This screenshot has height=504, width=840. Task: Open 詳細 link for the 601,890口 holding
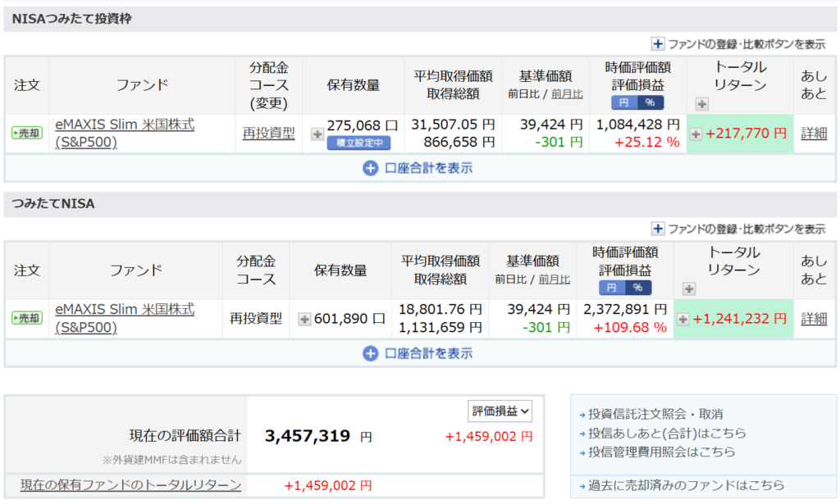click(814, 319)
